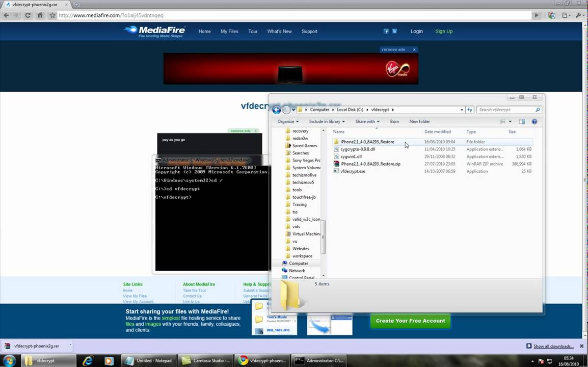
Task: Bookmark page with the star icon
Action: [52, 15]
